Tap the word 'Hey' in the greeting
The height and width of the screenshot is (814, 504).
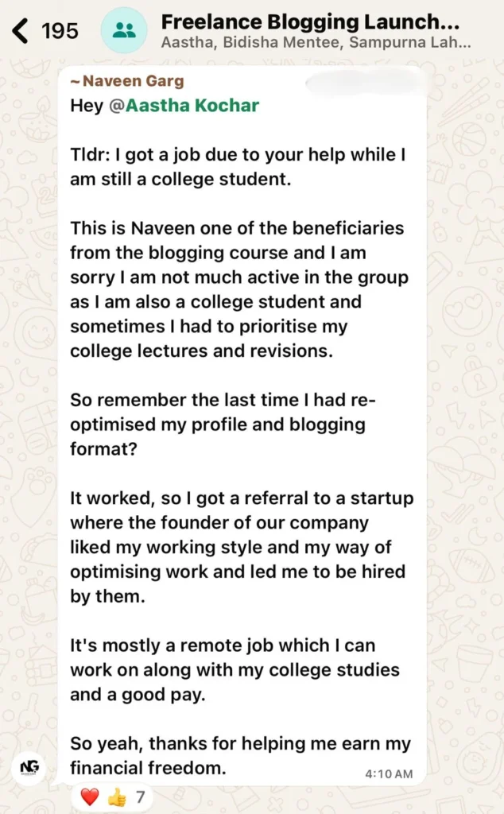click(x=87, y=106)
